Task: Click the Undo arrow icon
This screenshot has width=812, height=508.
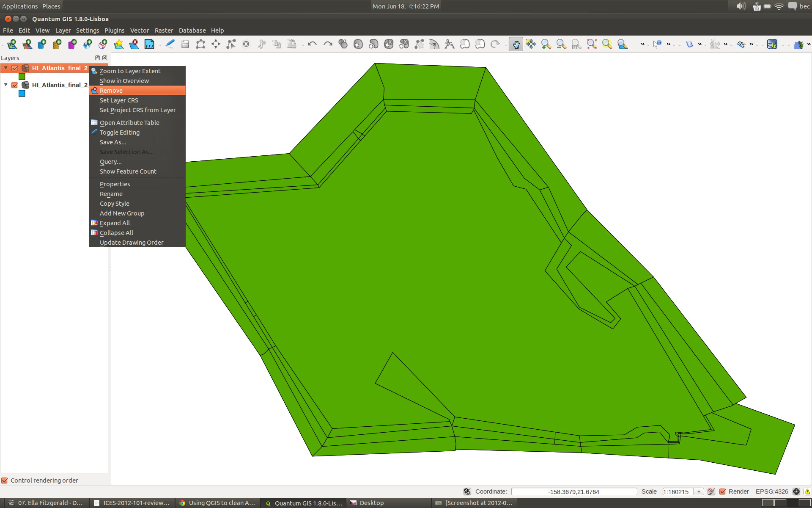Action: click(312, 44)
